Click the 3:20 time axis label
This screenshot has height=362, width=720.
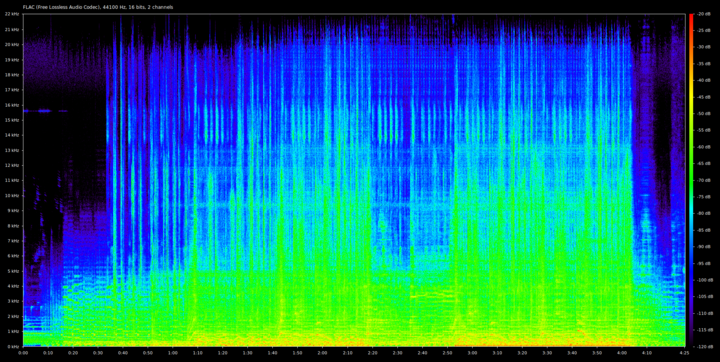[522, 353]
